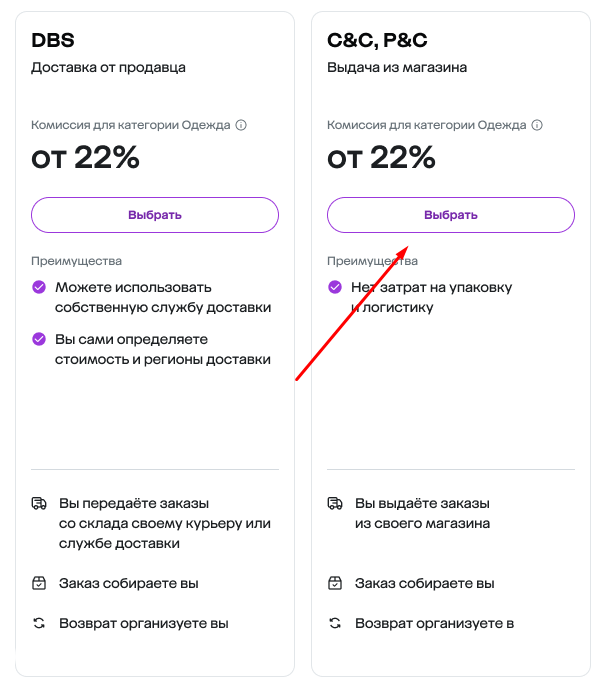Click the C&C commission value от 22%
The image size is (608, 697).
click(x=381, y=158)
